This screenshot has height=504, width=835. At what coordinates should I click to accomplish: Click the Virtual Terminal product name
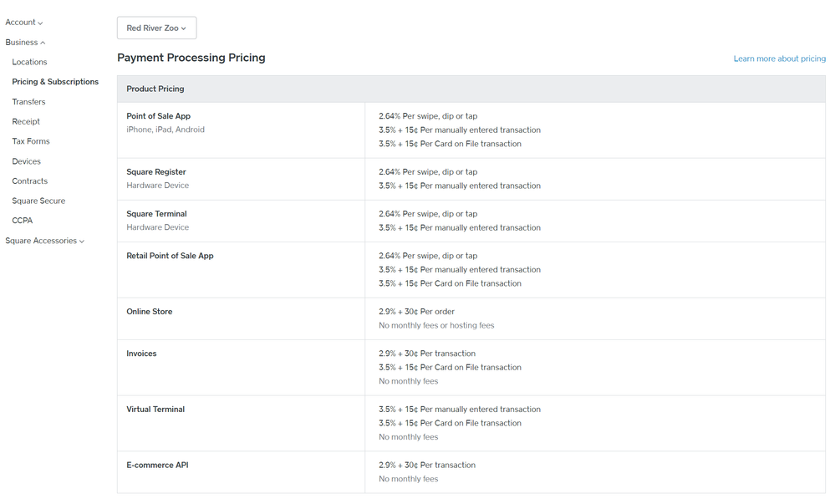pyautogui.click(x=155, y=410)
